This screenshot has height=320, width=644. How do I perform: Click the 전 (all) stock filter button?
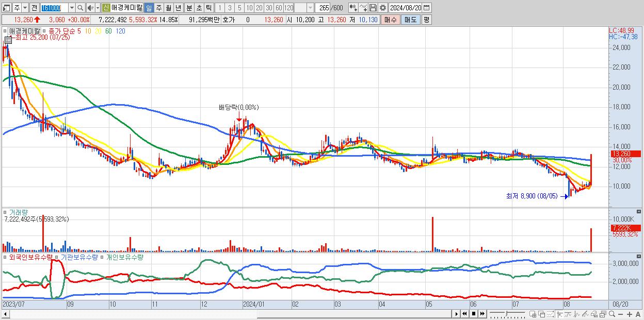[x=34, y=8]
